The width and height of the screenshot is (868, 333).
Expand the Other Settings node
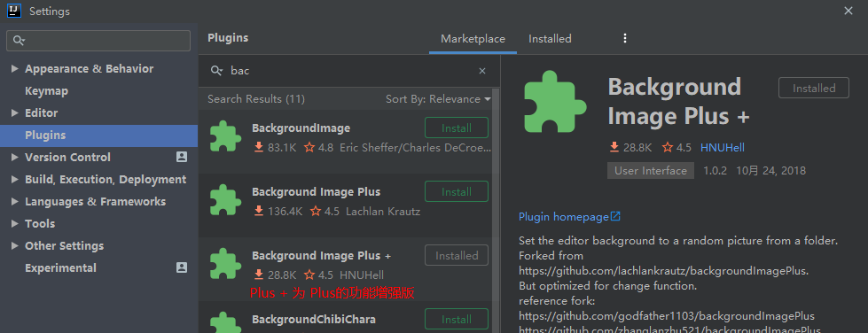click(x=15, y=245)
